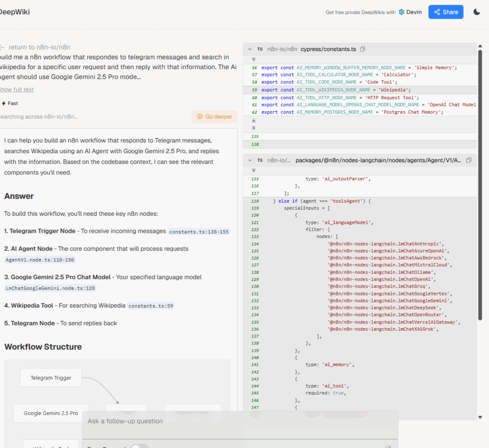
Task: Open n8n-io/n8n repo link in constants.ts header
Action: coord(282,49)
